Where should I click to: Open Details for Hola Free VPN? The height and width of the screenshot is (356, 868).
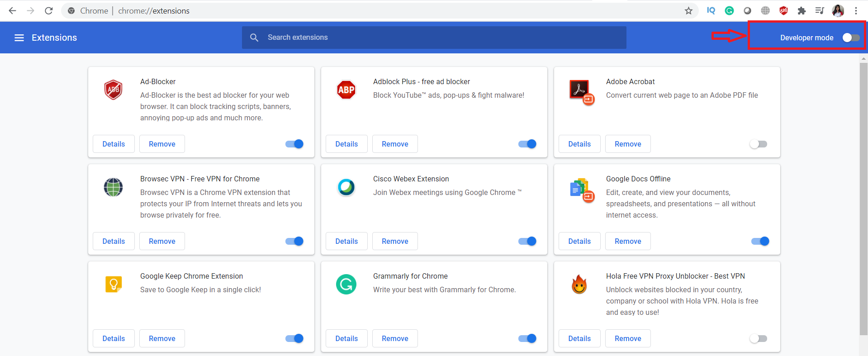click(x=579, y=338)
